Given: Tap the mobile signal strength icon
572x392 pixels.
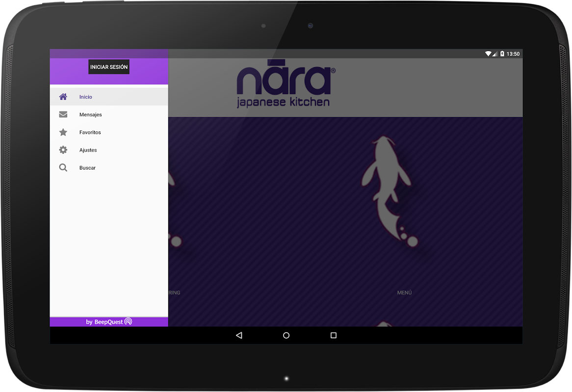Looking at the screenshot, I should tap(494, 54).
